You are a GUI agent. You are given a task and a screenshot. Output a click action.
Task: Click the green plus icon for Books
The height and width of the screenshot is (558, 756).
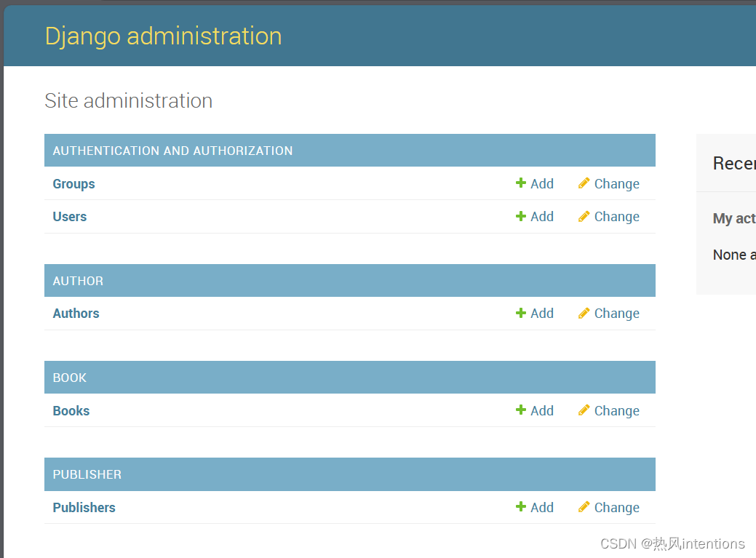click(521, 410)
